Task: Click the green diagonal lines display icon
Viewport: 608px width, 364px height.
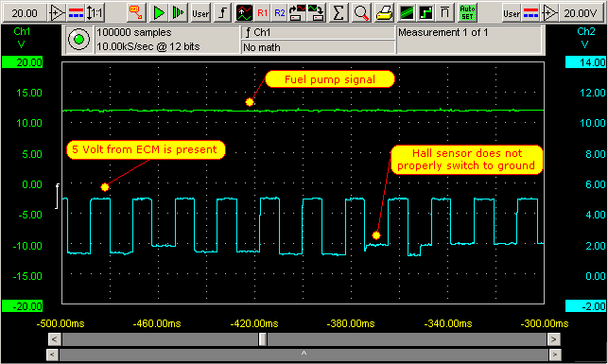Action: click(x=407, y=13)
